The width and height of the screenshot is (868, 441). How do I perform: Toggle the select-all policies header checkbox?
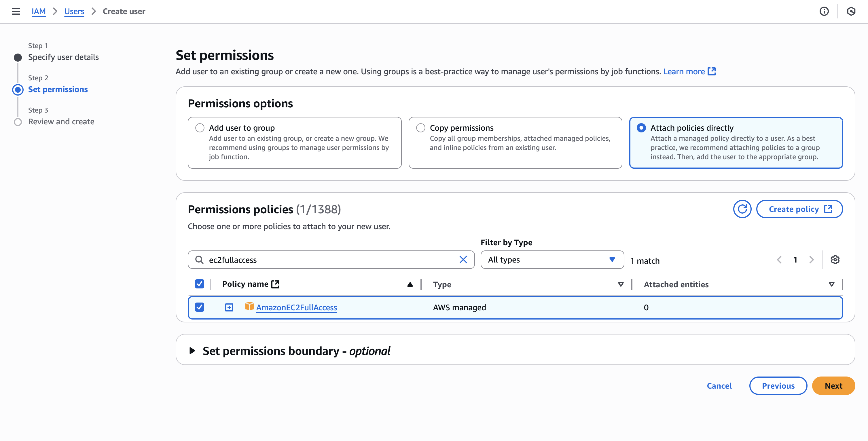click(200, 284)
